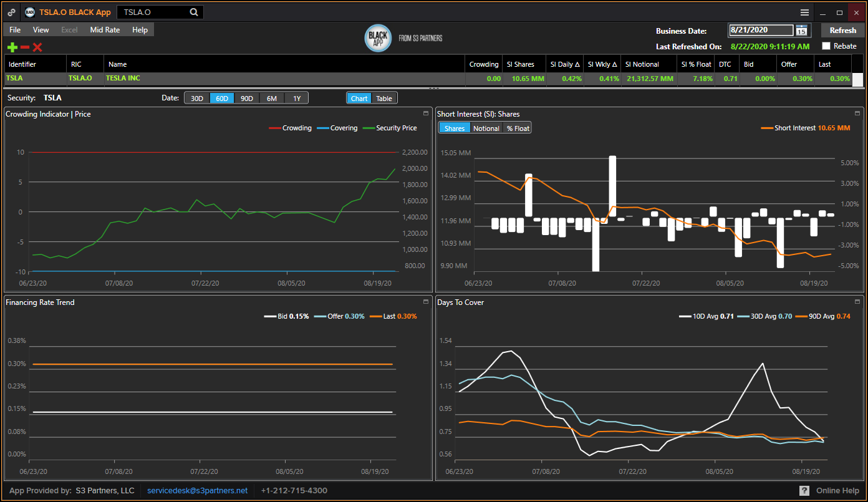Toggle the Covering legend entry
This screenshot has height=502, width=868.
pos(337,128)
